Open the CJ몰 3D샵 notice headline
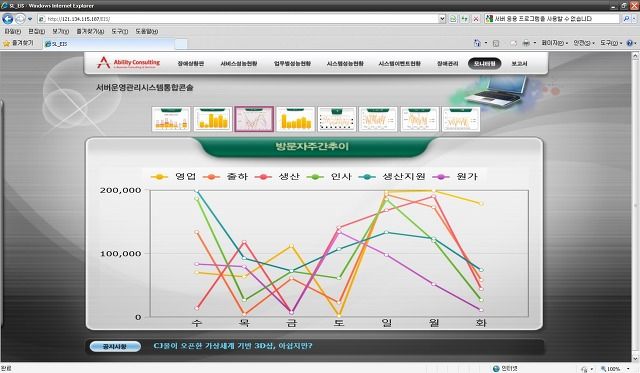The height and width of the screenshot is (373, 640). click(233, 346)
